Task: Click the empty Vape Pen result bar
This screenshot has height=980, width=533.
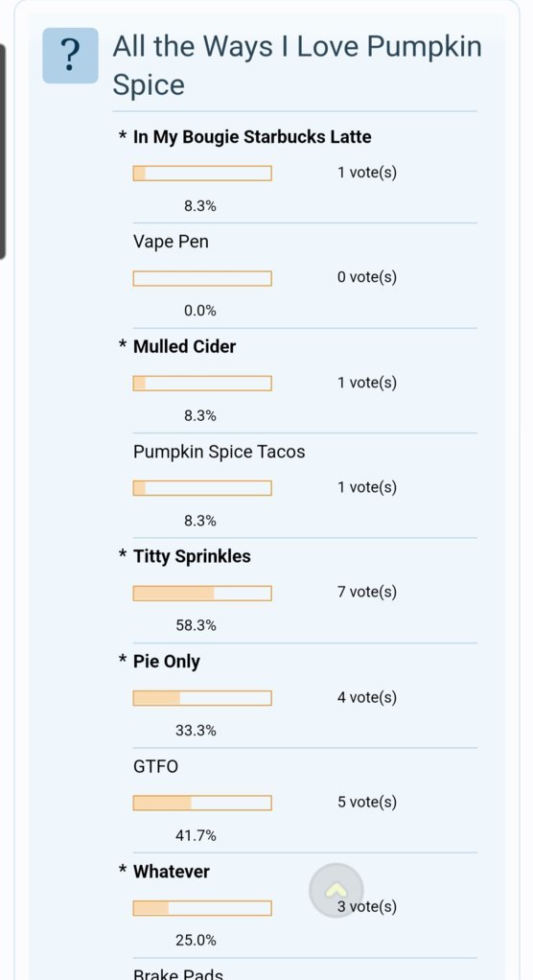Action: click(x=202, y=278)
